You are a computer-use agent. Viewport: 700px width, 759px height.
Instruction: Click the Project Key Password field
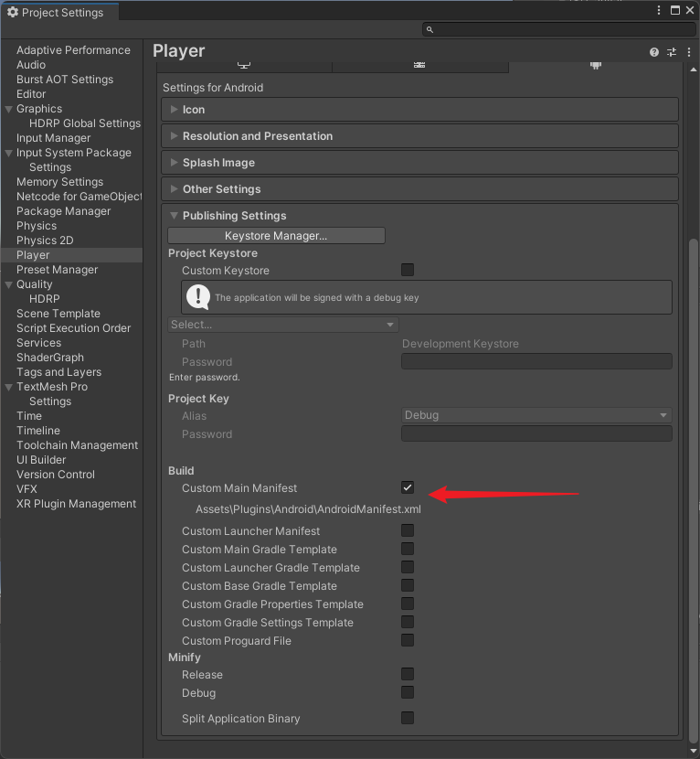pyautogui.click(x=536, y=433)
